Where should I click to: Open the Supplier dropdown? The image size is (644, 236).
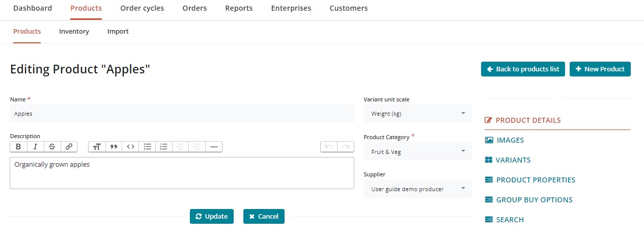click(x=418, y=189)
